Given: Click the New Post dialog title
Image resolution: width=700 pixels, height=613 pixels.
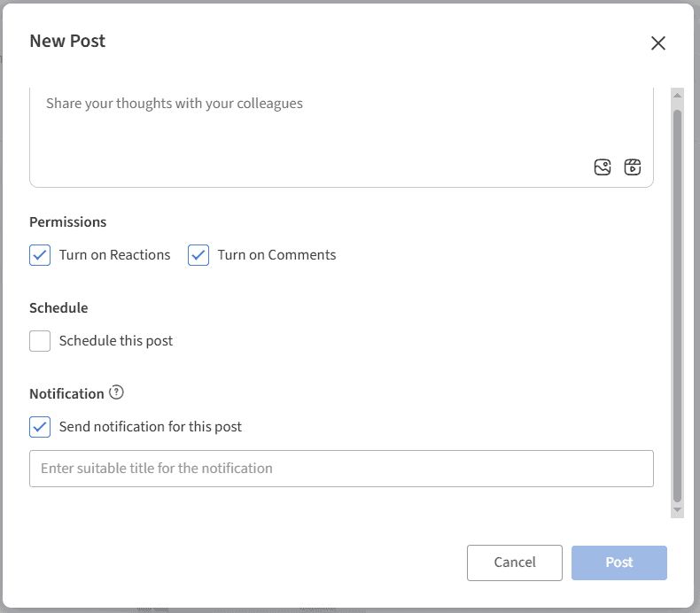Looking at the screenshot, I should click(x=67, y=42).
